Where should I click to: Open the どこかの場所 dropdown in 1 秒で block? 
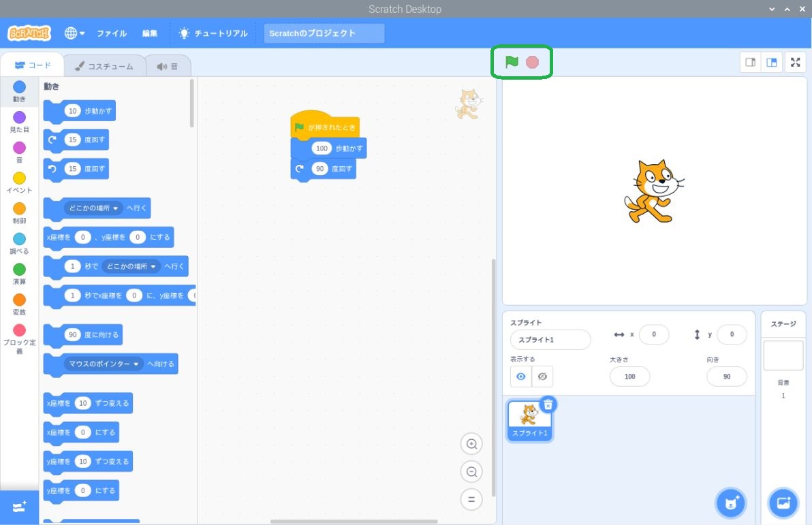131,266
